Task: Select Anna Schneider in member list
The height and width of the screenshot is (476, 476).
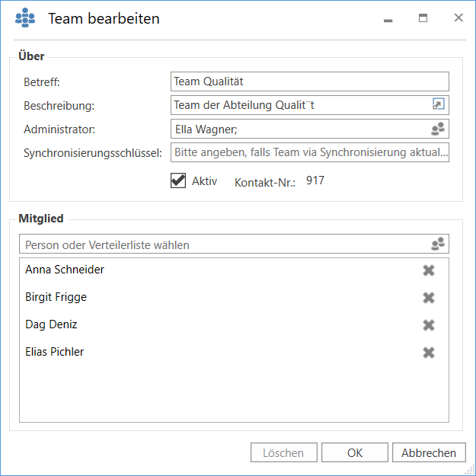Action: pos(65,270)
